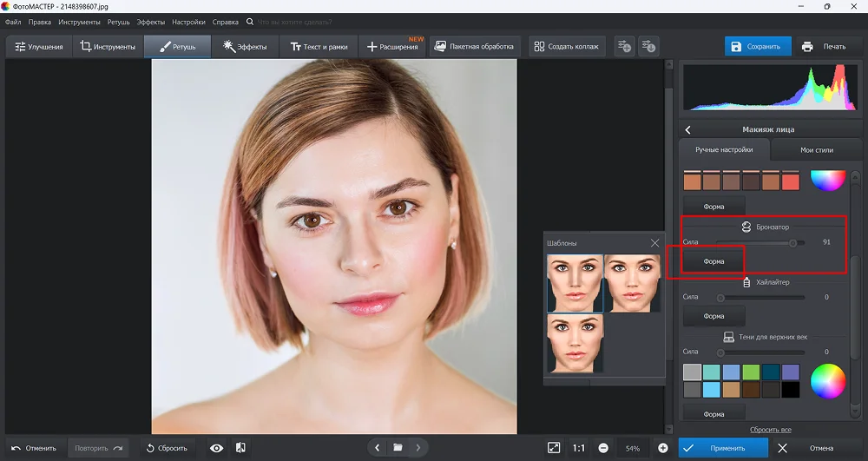Click the second list icon before Сохранить
Screen dimensions: 868x461
(648, 47)
